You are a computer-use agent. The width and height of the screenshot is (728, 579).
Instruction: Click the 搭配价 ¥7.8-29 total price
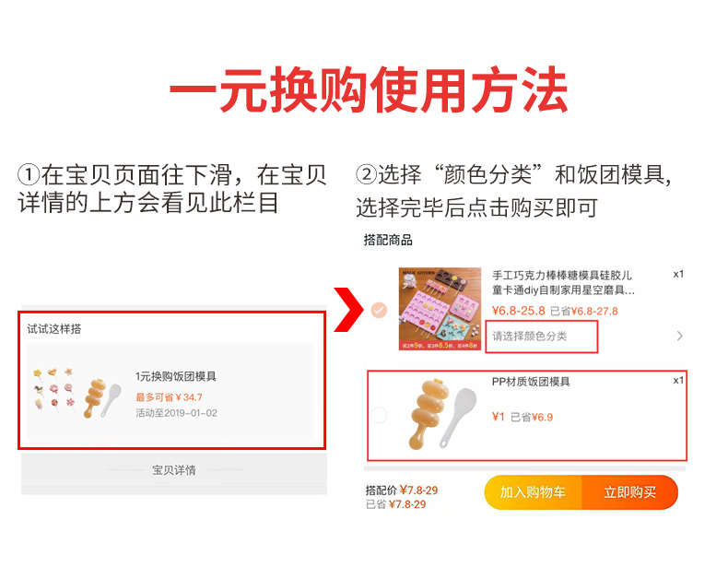[x=402, y=490]
